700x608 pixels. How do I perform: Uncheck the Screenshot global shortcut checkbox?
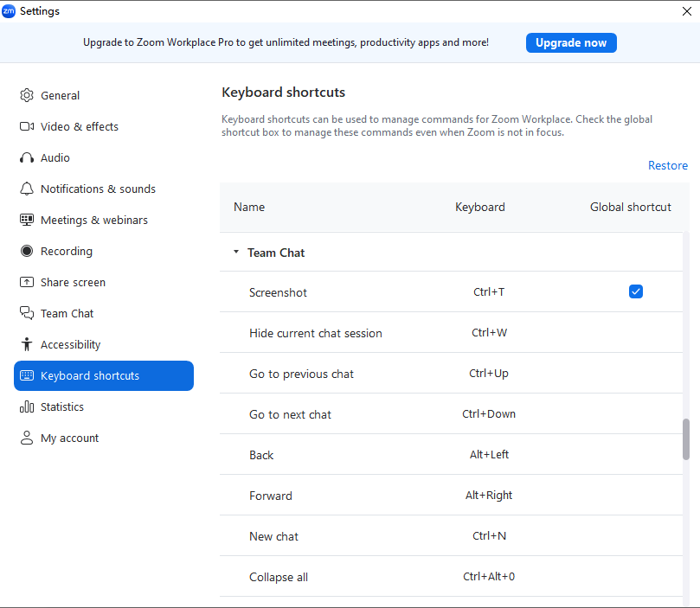(636, 291)
